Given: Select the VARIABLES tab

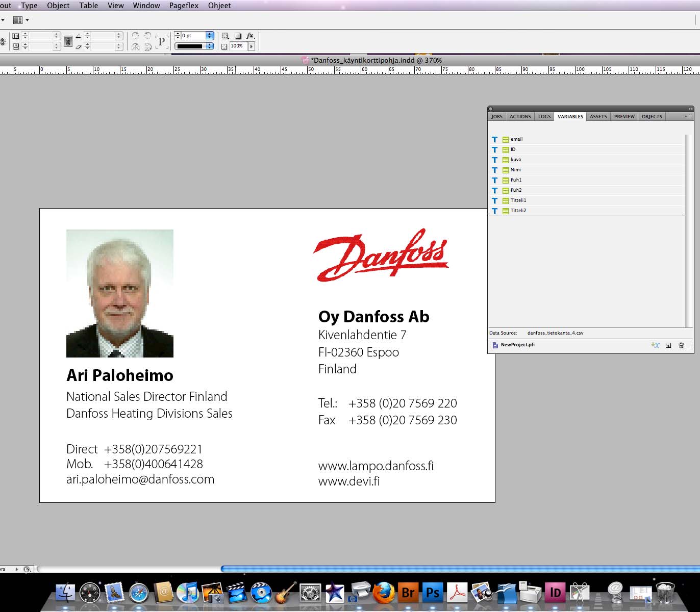Looking at the screenshot, I should (570, 116).
